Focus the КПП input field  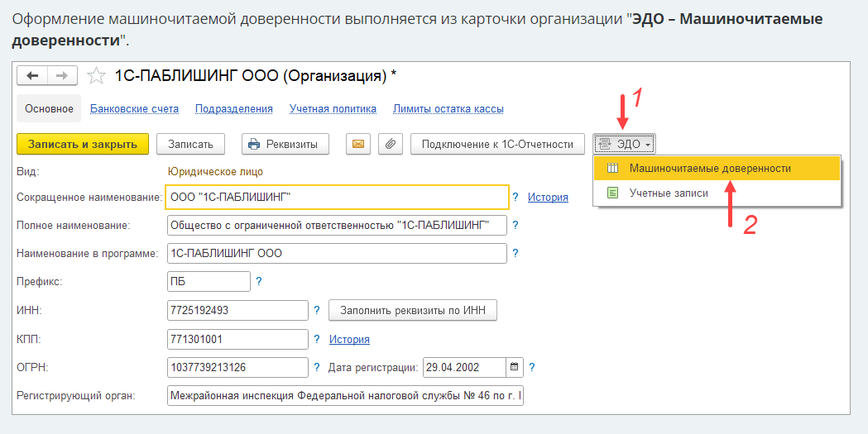pyautogui.click(x=237, y=340)
